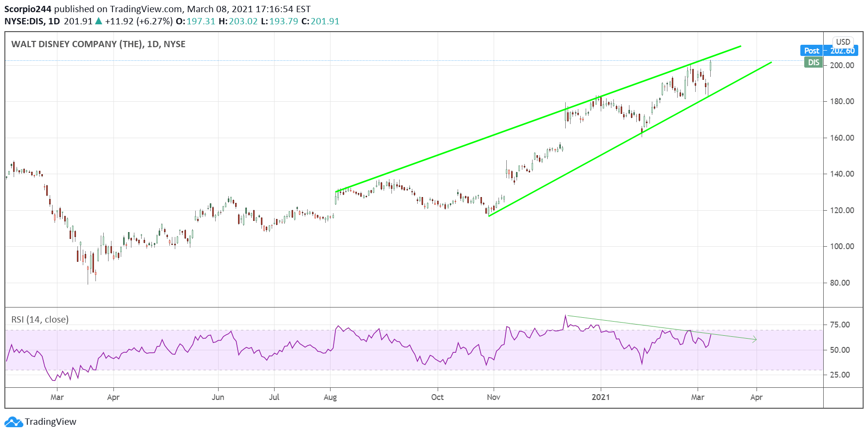Viewport: 868px width, 435px height.
Task: Click the 2021 label on time axis
Action: (x=600, y=397)
